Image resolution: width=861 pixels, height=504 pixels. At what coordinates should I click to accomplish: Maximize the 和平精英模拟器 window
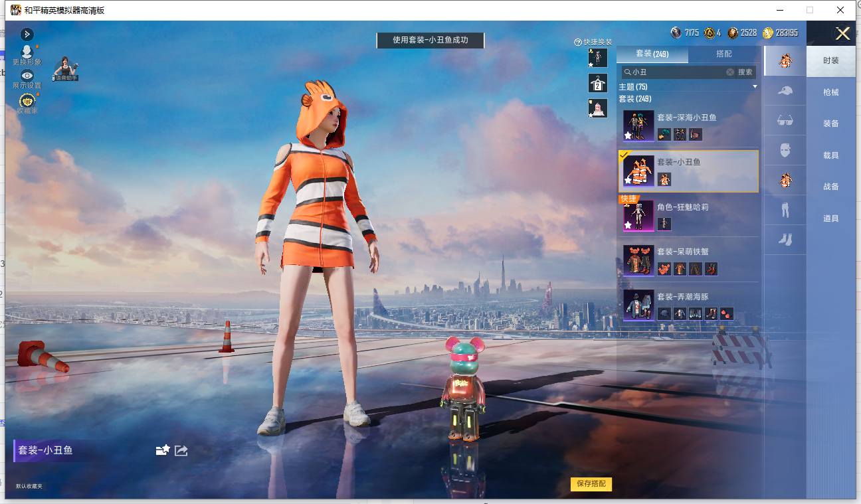810,10
